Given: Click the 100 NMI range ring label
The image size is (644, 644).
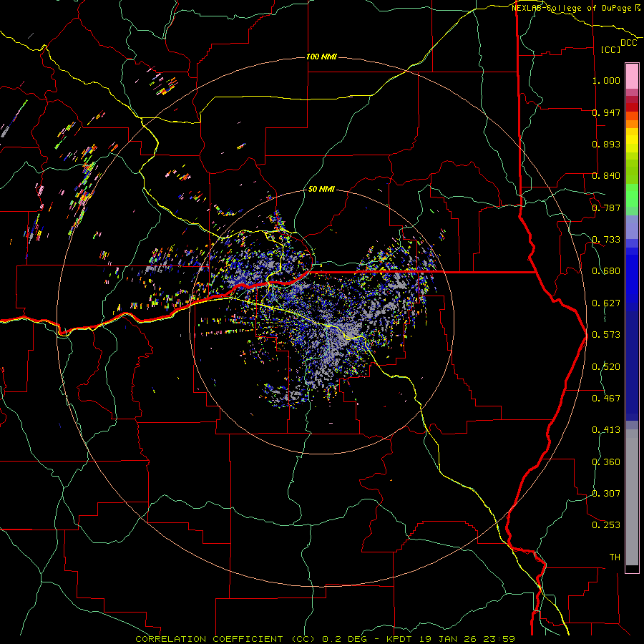Looking at the screenshot, I should [x=321, y=57].
